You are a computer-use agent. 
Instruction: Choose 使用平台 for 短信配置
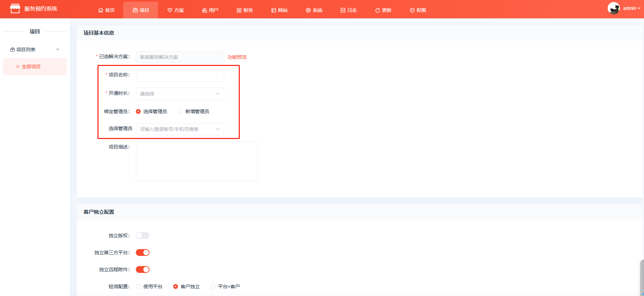(138, 286)
